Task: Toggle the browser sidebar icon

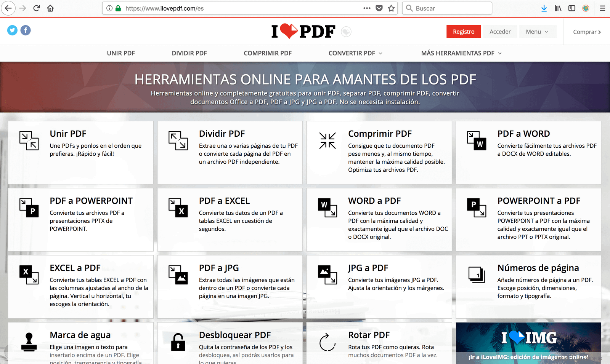Action: (572, 8)
